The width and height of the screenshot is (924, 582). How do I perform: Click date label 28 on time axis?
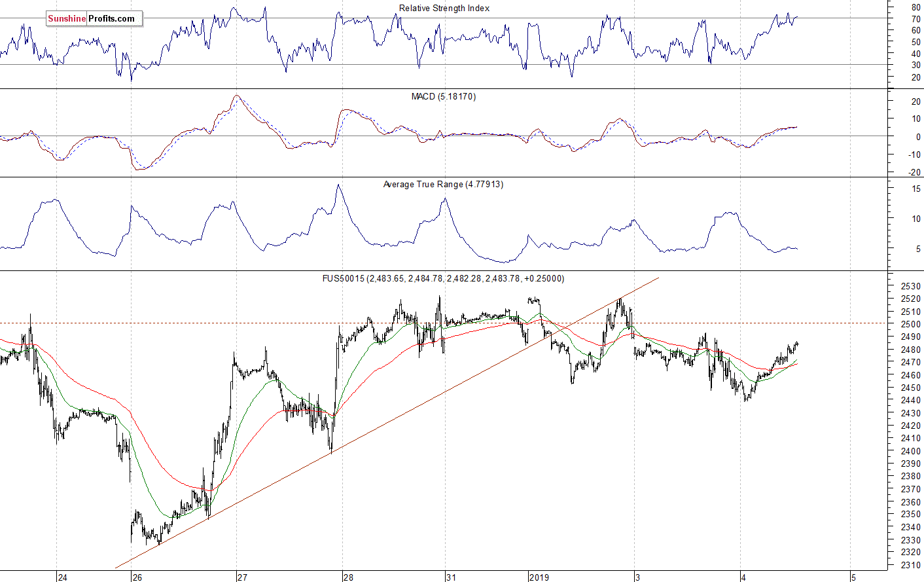[x=348, y=577]
